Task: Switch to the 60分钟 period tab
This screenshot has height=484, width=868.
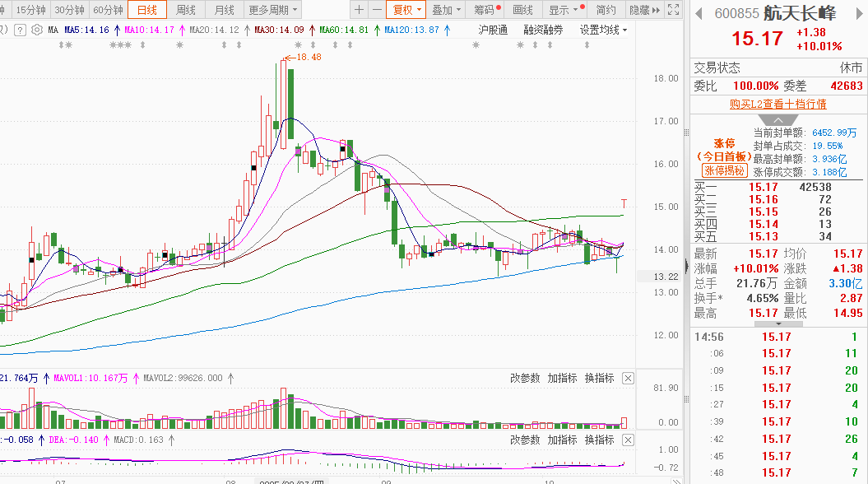Action: [x=108, y=10]
